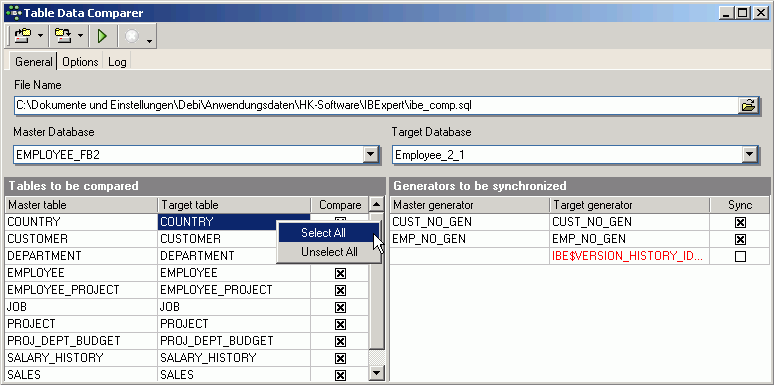Toggle Compare checkbox for JOB table
Viewport: 774px width, 385px height.
[340, 308]
